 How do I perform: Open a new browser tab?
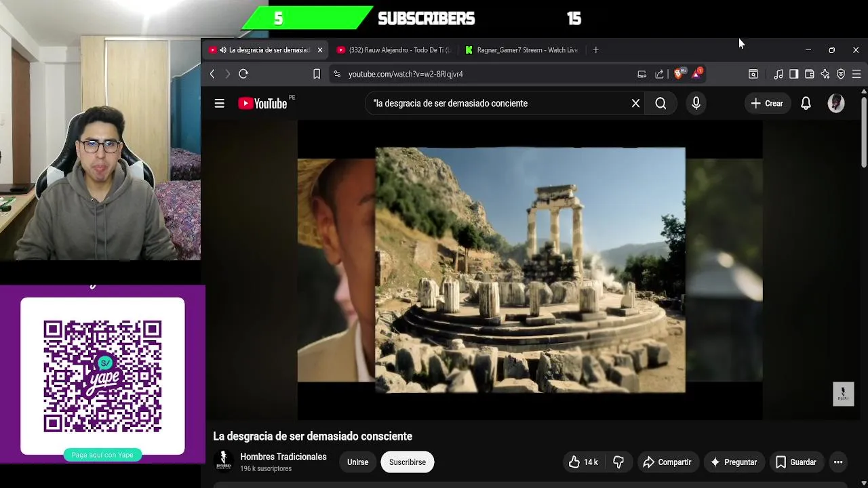click(x=595, y=50)
